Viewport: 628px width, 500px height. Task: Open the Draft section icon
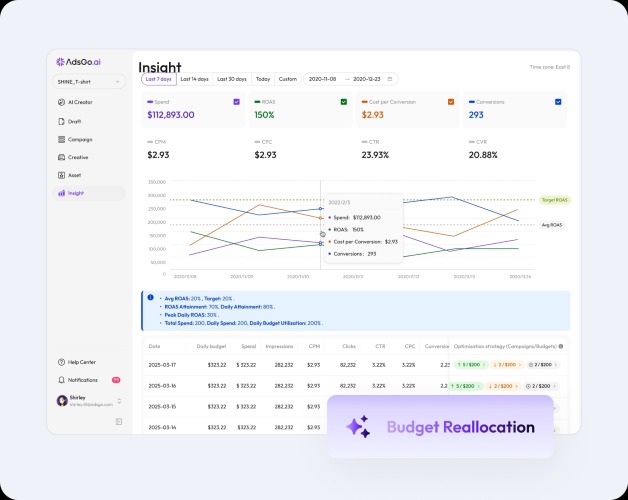tap(61, 121)
